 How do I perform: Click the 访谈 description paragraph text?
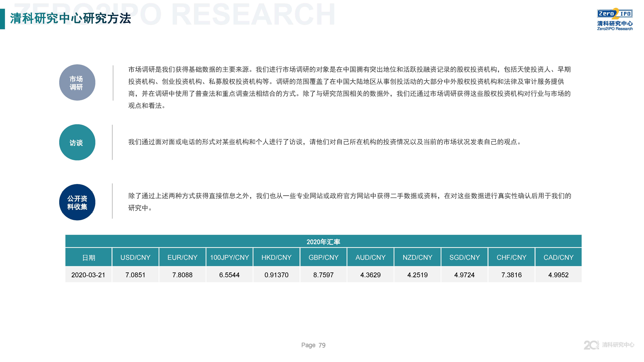coord(325,142)
